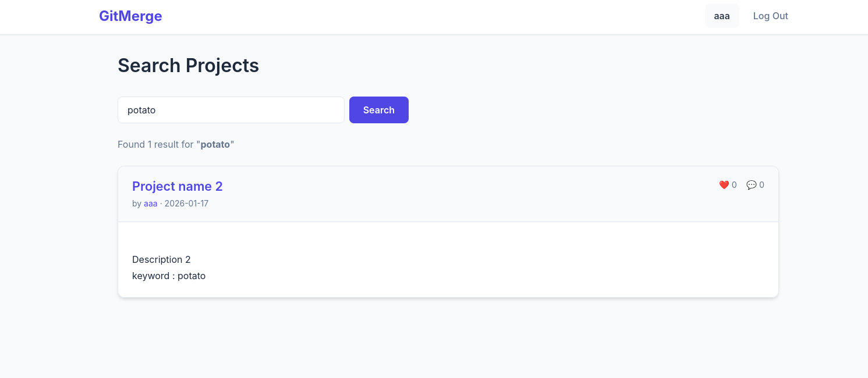Click empty header space right of GitMerge logo
This screenshot has height=378, width=868.
coord(408,16)
